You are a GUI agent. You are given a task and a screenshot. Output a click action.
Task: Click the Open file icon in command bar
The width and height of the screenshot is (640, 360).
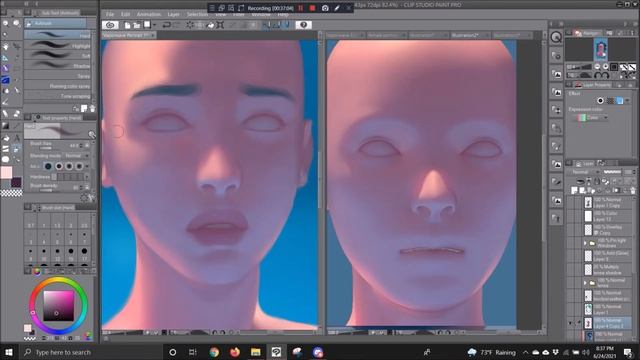137,25
